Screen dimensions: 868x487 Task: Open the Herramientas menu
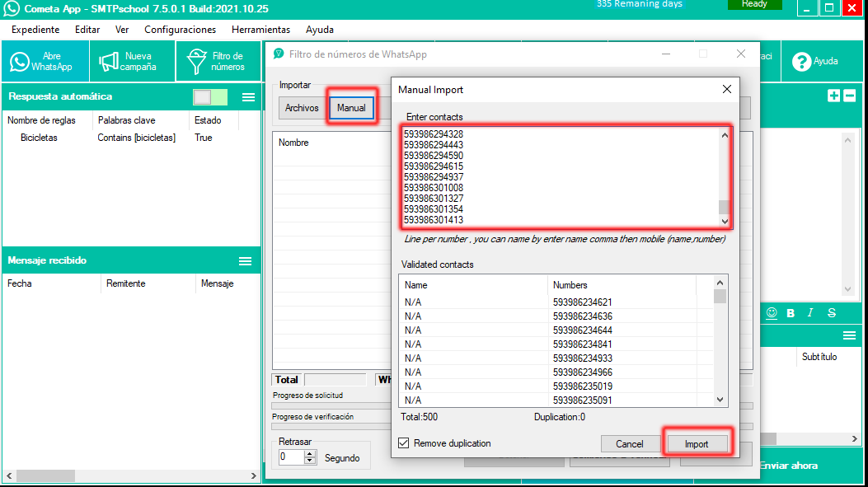[260, 30]
